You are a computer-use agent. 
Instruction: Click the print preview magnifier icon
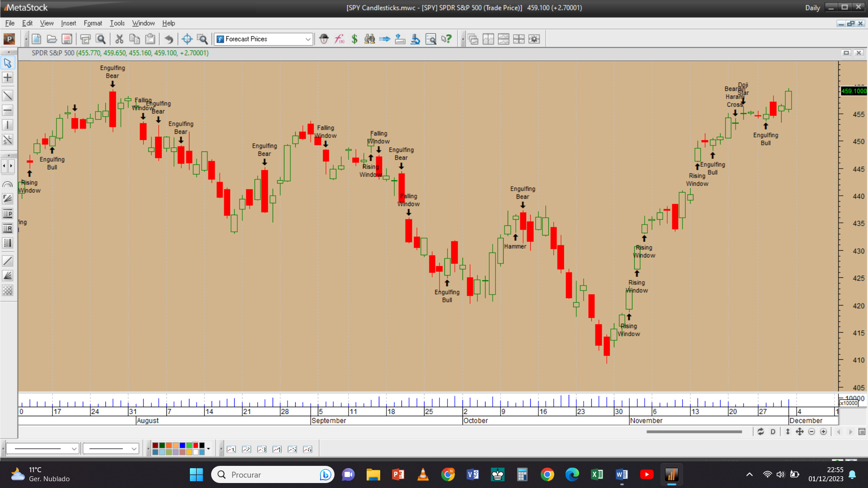[101, 39]
